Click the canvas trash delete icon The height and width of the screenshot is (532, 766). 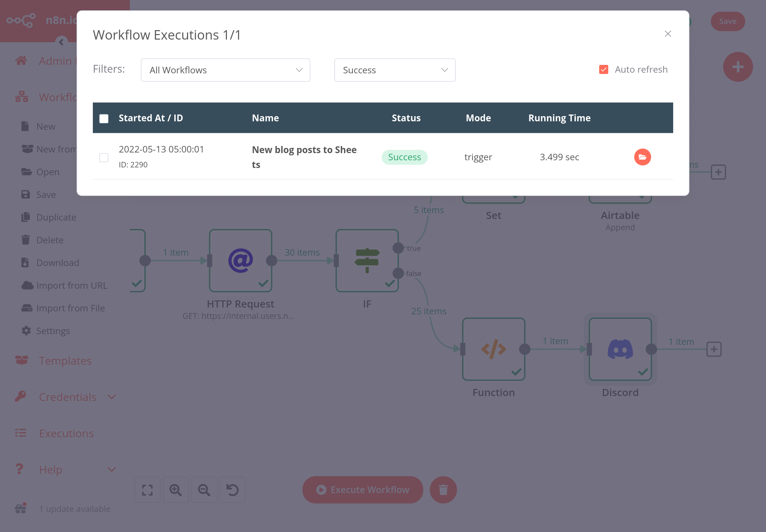click(443, 490)
